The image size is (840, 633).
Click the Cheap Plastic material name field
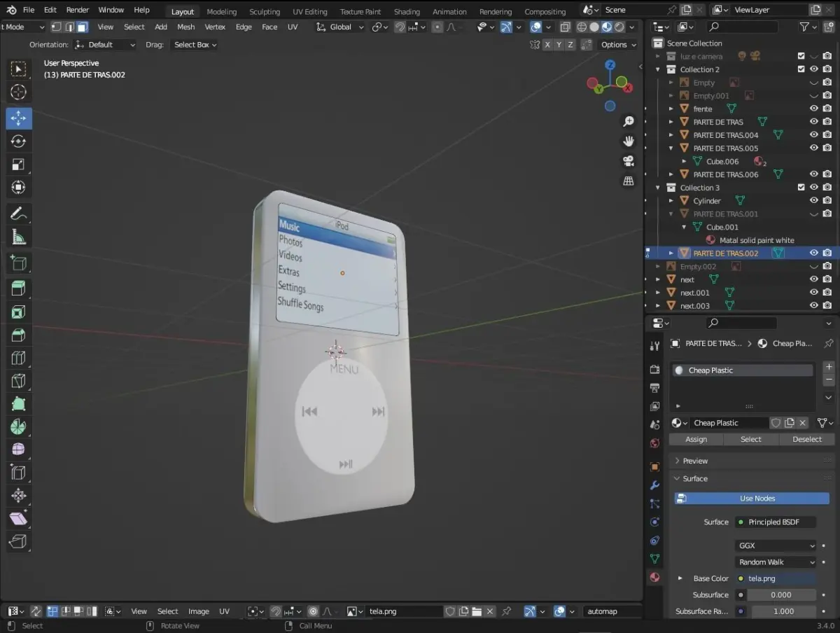point(729,423)
